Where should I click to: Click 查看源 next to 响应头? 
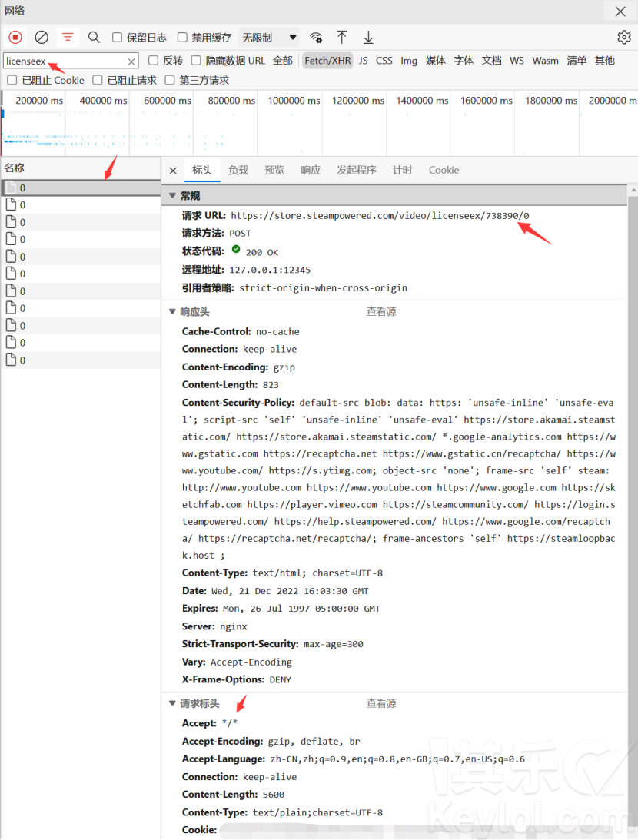coord(381,312)
